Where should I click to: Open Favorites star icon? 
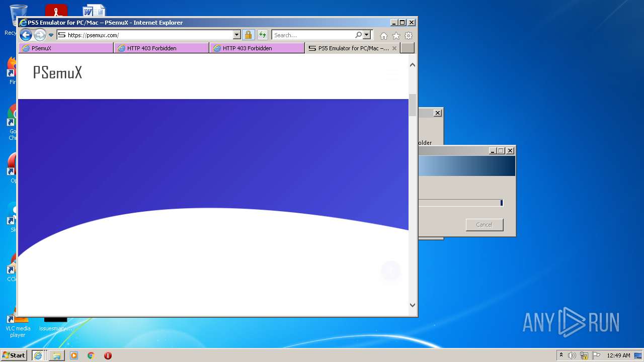coord(396,36)
